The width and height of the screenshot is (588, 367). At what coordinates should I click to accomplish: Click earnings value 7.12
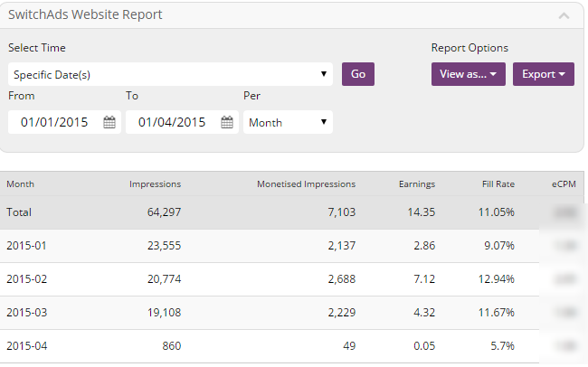click(424, 279)
